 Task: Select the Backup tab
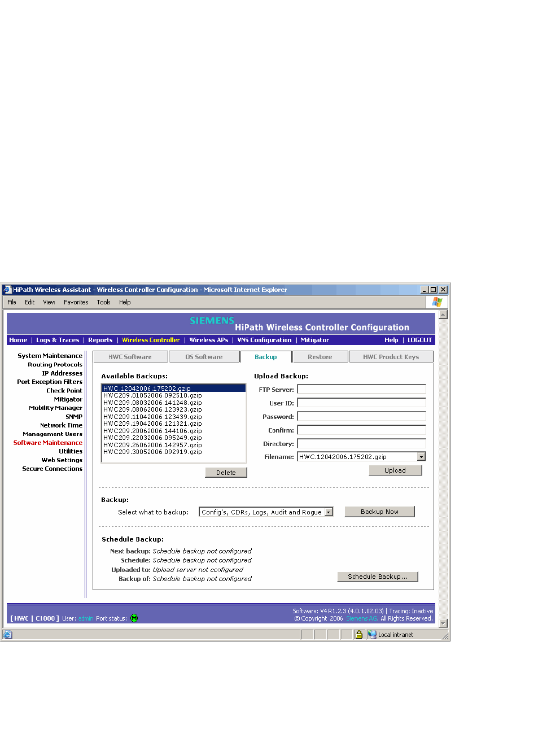click(266, 357)
